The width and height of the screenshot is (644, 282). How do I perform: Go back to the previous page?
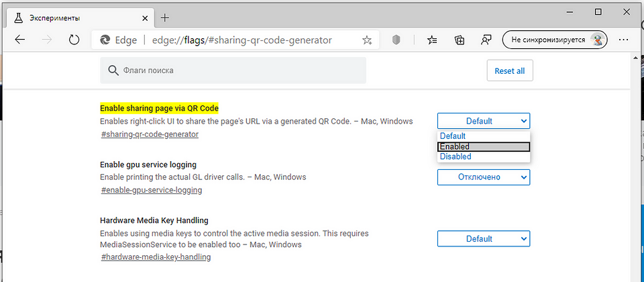(19, 40)
